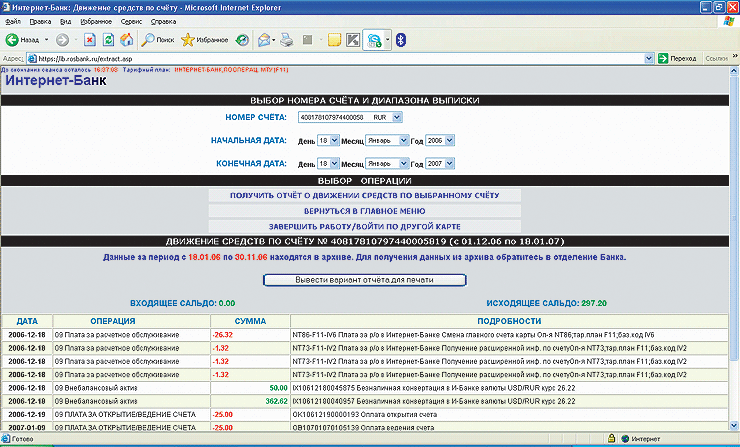This screenshot has width=740, height=447.
Task: Click the ИСХОДЯЩЕЕ САЛЬДО 297.20 text
Action: pos(547,303)
